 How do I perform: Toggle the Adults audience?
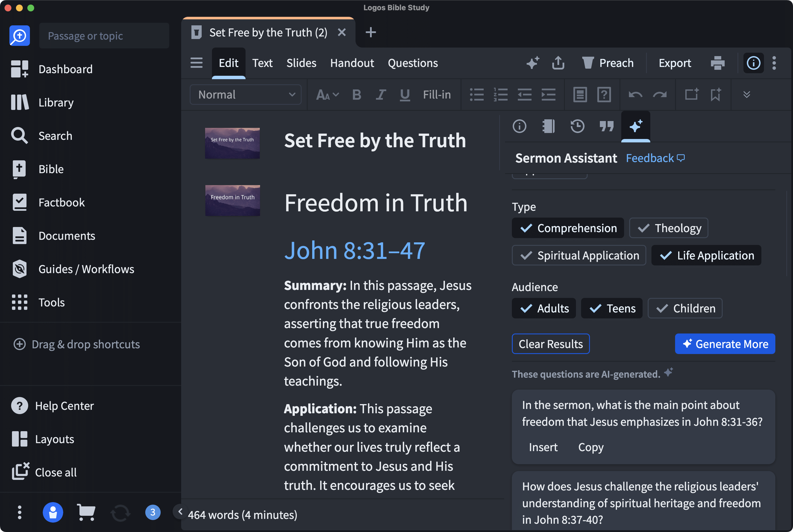coord(543,308)
